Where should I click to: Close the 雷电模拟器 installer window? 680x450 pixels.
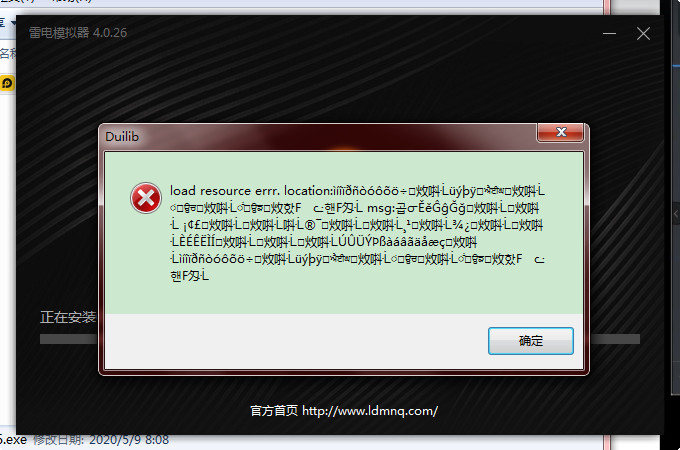coord(643,33)
